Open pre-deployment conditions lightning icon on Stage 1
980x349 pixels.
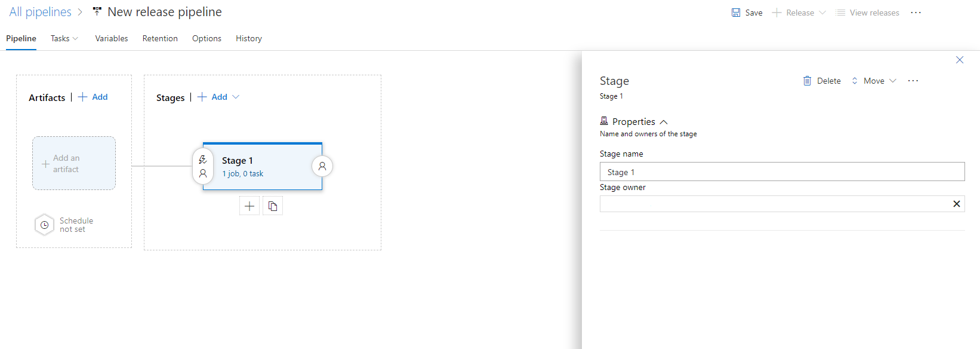pos(203,159)
